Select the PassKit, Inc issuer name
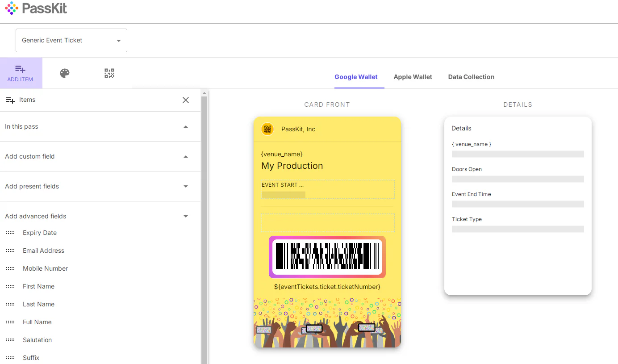Viewport: 618px width, 364px height. coord(298,129)
